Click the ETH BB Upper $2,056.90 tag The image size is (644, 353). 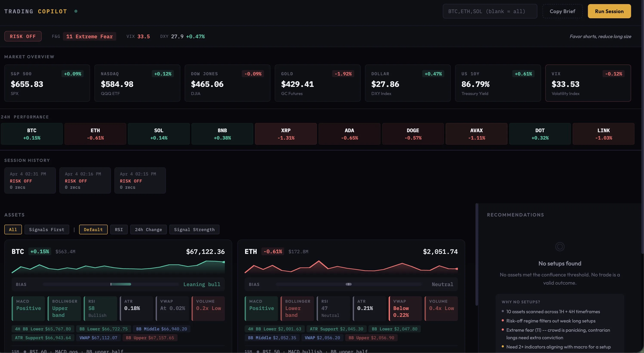click(x=371, y=338)
